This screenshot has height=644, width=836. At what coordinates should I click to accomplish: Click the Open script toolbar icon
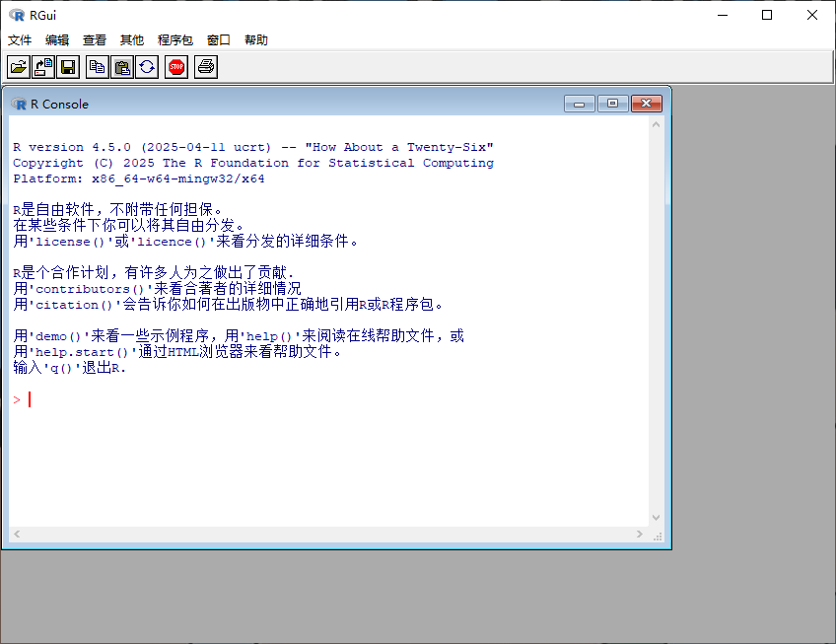18,67
